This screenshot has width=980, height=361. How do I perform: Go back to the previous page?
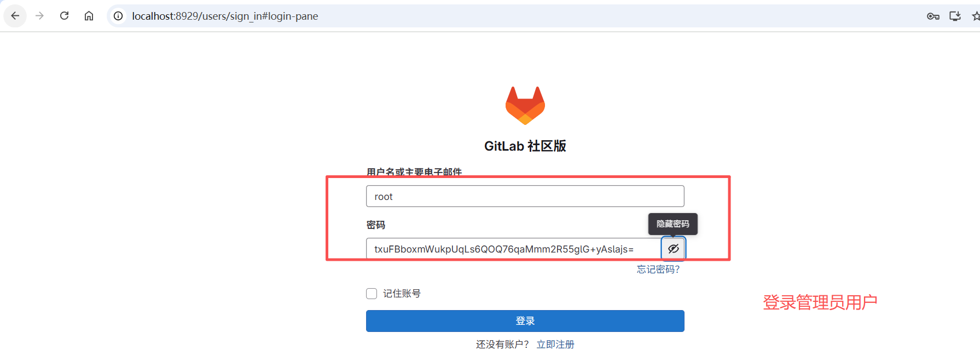(x=15, y=16)
